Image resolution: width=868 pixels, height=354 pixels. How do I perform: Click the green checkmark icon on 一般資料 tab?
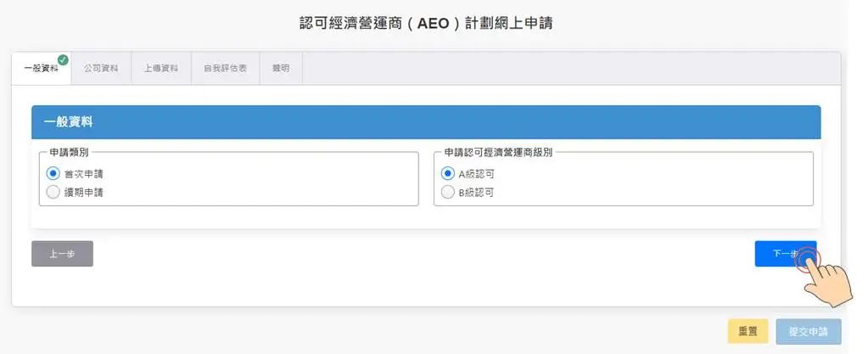pos(63,59)
